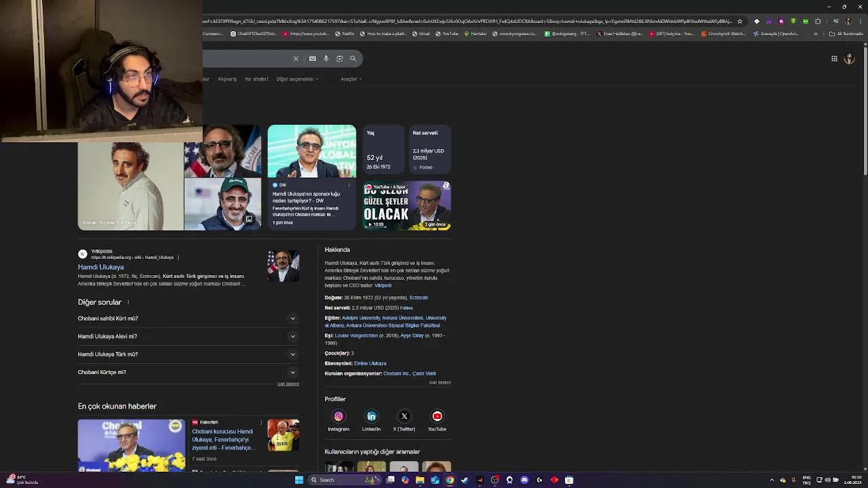Screen dimensions: 868x488
Task: Open Outlook from the taskbar
Action: click(435, 480)
